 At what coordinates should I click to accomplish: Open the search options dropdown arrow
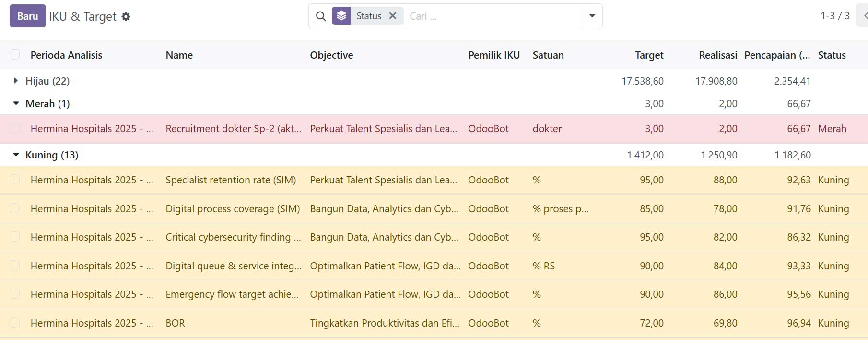tap(592, 16)
